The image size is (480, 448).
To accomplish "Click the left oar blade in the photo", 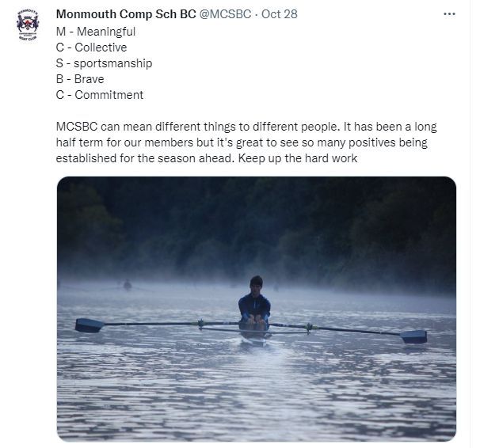I will coord(89,325).
